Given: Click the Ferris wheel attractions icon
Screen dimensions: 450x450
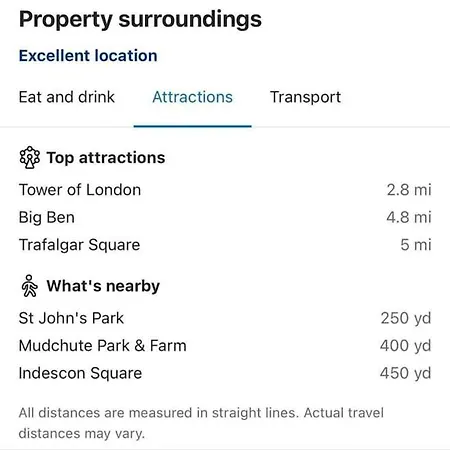Looking at the screenshot, I should (30, 158).
